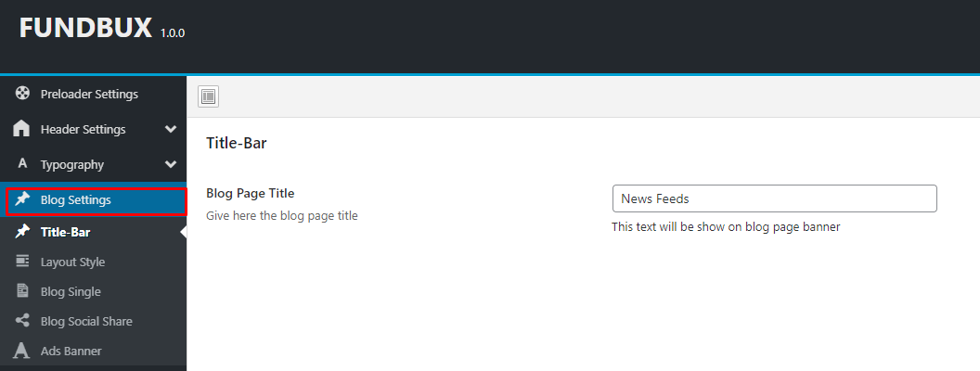Click the Preloader Settings film reel icon

(x=22, y=94)
